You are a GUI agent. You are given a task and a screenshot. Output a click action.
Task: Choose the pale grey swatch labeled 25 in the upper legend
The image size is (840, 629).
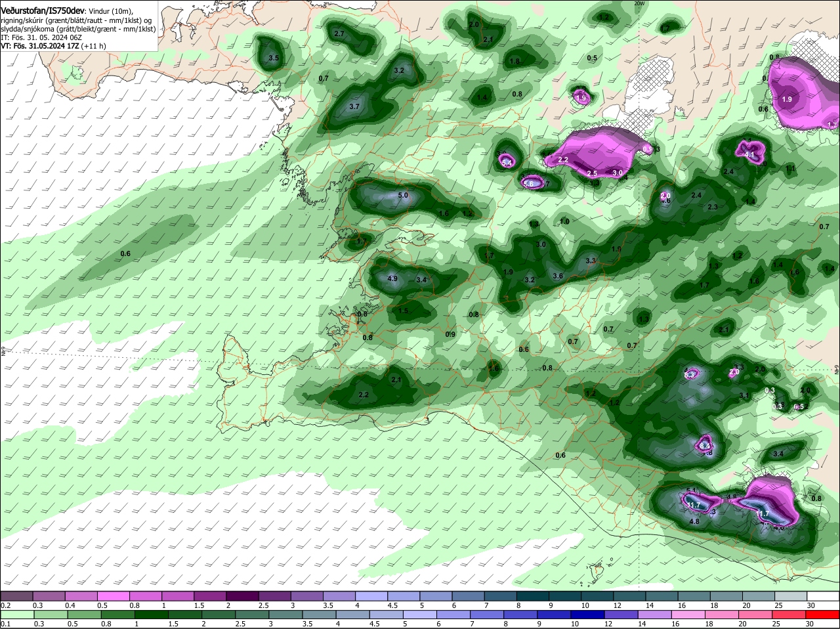(x=791, y=596)
